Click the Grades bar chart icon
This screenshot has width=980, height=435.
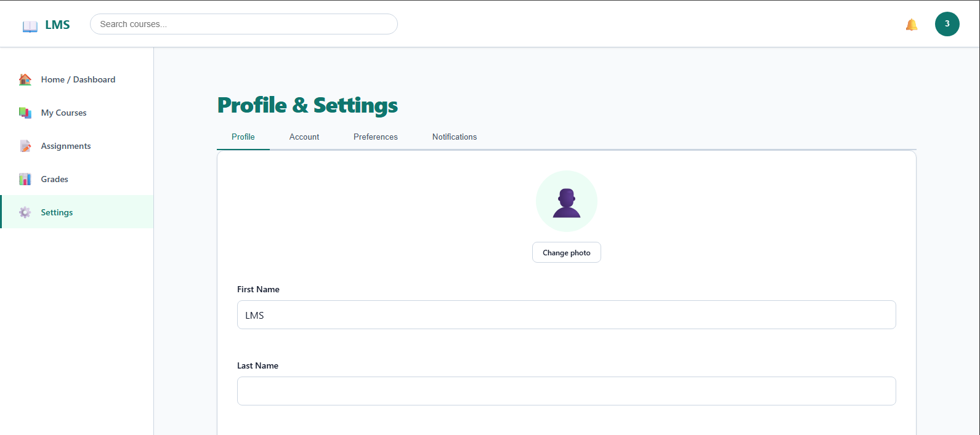[x=25, y=179]
